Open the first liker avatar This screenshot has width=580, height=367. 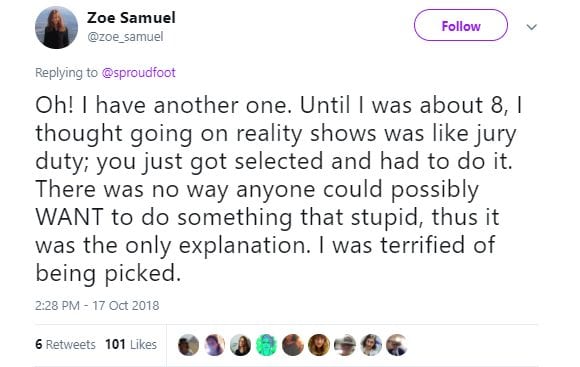pyautogui.click(x=189, y=345)
